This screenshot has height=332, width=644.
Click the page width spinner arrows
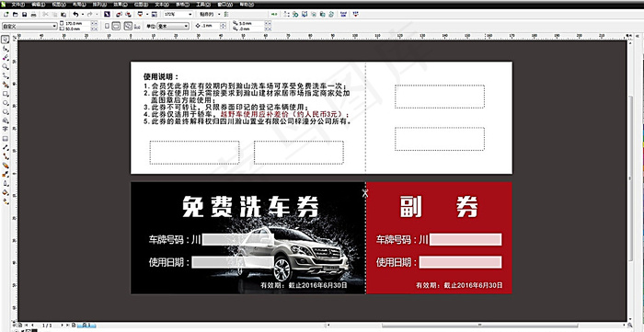pos(95,23)
